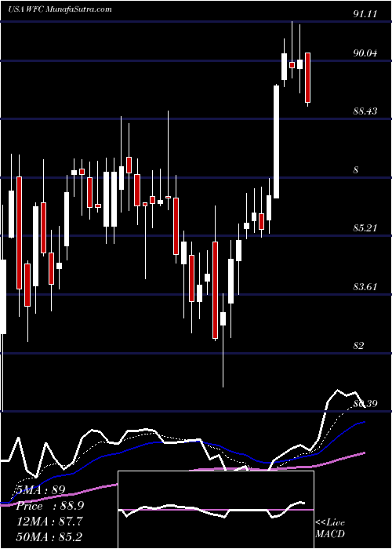Select the 90.04 price axis label
This screenshot has width=392, height=549.
point(365,53)
